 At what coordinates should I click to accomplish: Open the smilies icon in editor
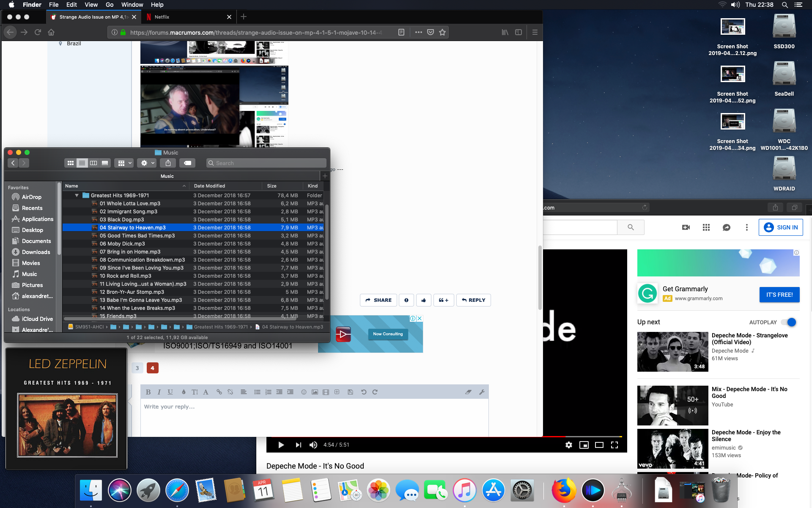pos(304,392)
